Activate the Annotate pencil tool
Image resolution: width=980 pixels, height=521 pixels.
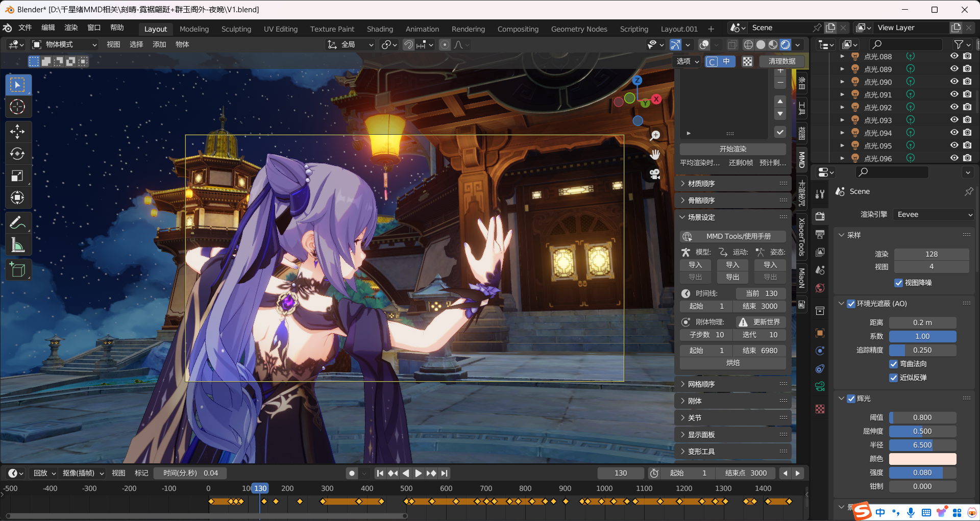[17, 222]
